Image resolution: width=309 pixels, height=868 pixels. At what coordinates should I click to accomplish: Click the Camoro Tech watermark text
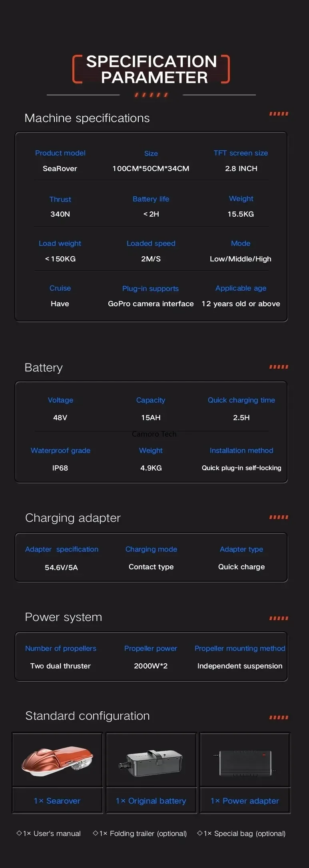(x=154, y=434)
